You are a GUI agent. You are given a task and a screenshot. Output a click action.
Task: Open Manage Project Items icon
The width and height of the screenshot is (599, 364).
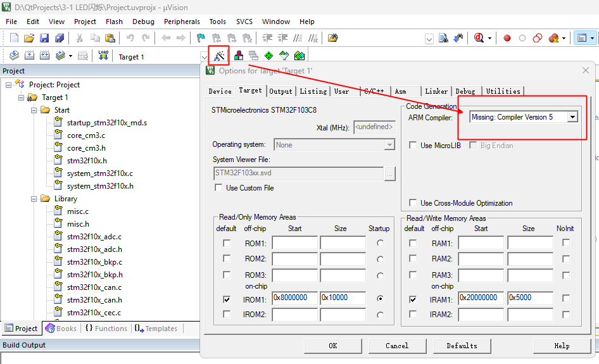tap(239, 56)
